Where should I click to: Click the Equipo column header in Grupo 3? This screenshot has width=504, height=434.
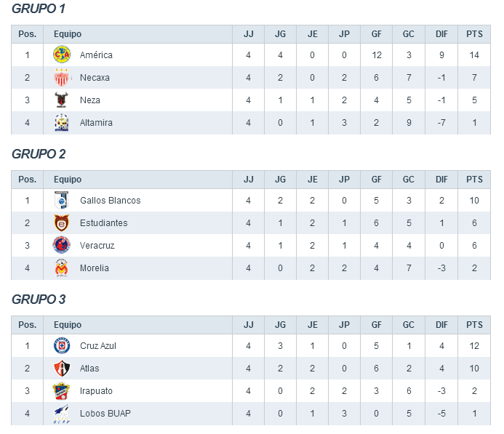(68, 325)
